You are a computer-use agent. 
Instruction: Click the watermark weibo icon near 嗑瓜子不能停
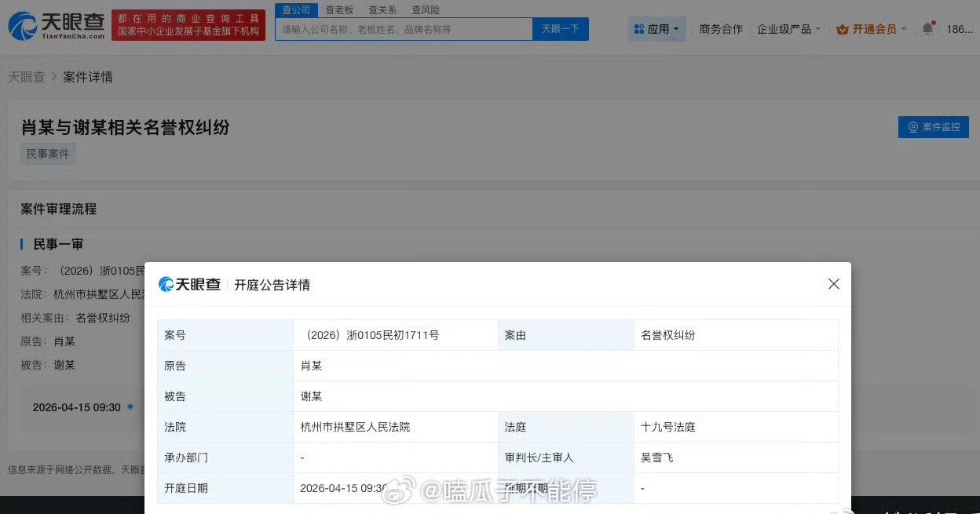[399, 490]
